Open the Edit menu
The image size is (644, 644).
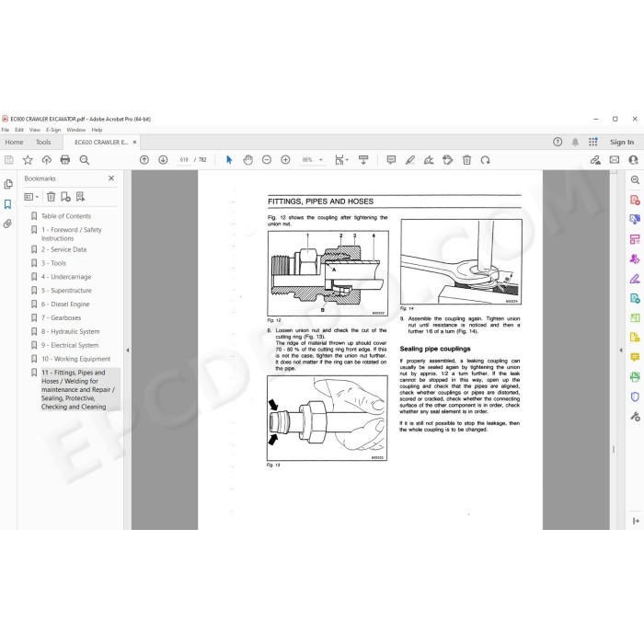(19, 130)
